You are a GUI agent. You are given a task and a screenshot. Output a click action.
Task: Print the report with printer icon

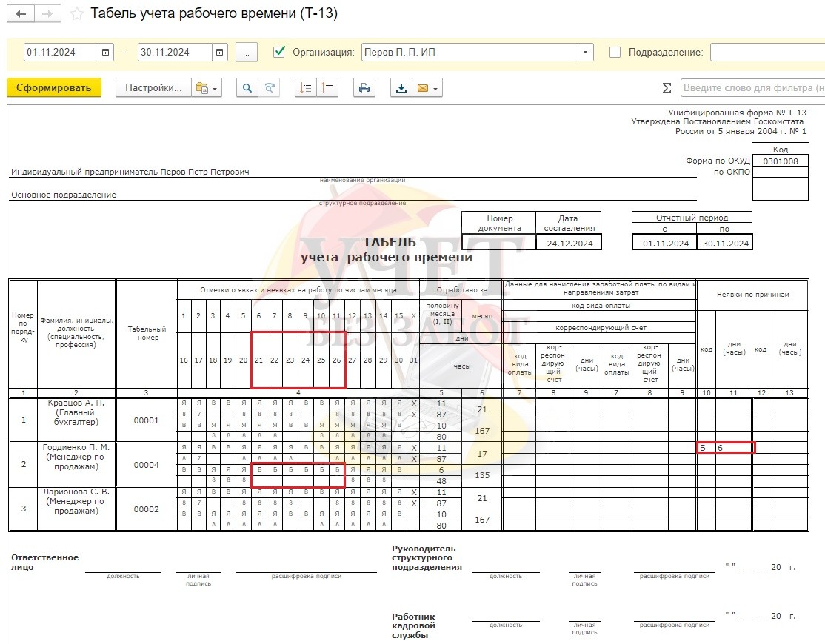(x=364, y=88)
